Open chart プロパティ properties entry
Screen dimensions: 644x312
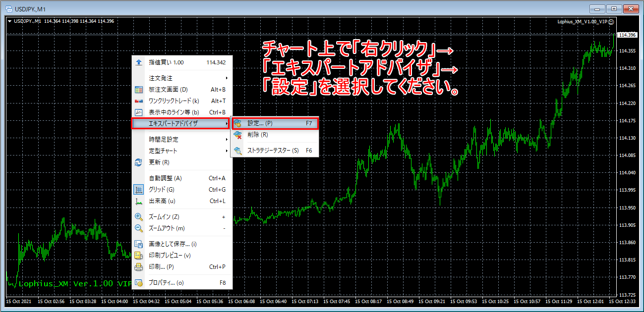tap(166, 283)
